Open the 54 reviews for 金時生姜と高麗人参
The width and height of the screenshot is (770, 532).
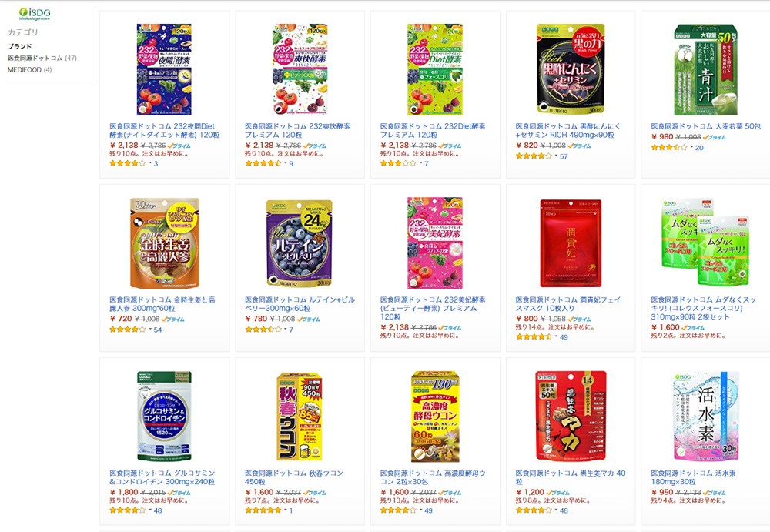[x=158, y=330]
